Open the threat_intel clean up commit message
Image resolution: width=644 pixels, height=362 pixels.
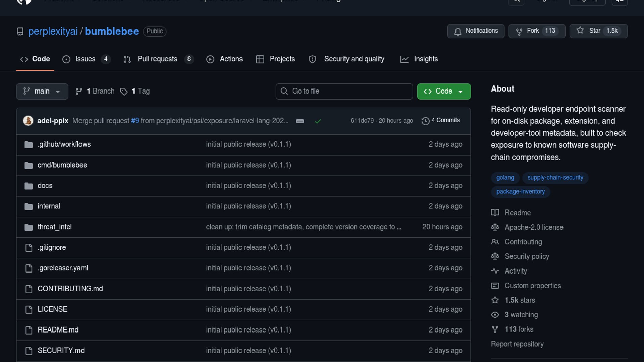[304, 227]
